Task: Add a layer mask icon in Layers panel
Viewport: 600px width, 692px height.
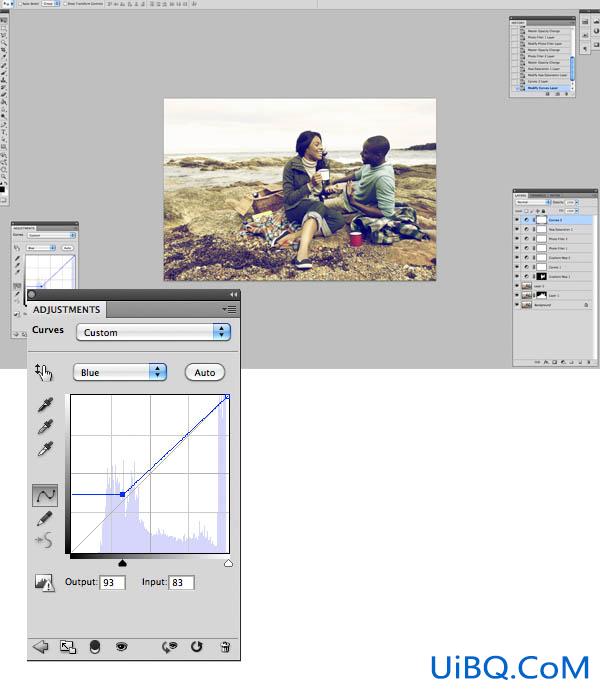Action: coord(555,362)
